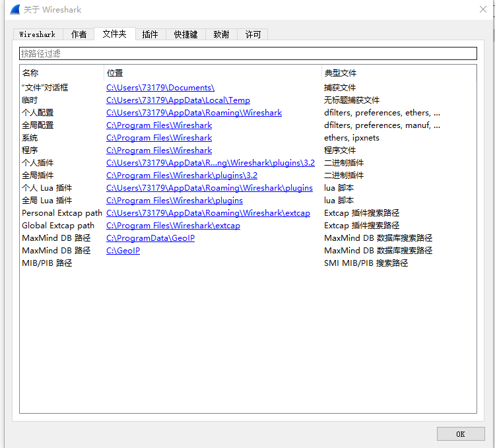The height and width of the screenshot is (448, 495).
Task: Select the 文件夹 tab
Action: tap(115, 34)
